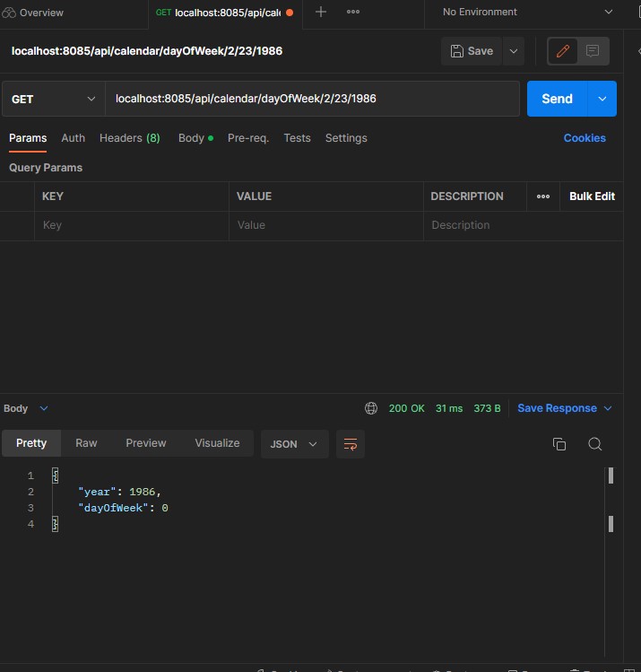This screenshot has height=672, width=641.
Task: Open the Headers (8) tab
Action: click(130, 138)
